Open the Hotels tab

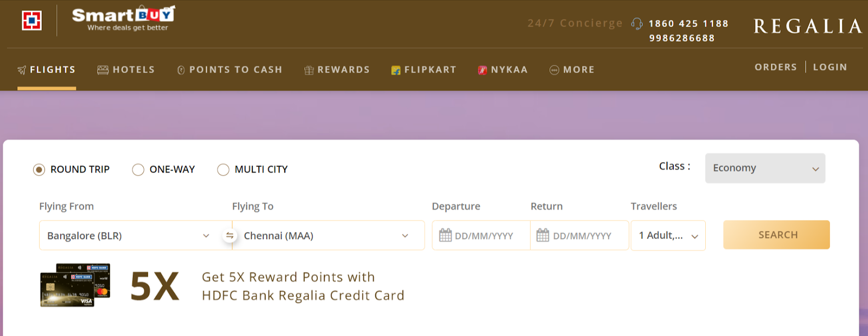click(x=126, y=70)
